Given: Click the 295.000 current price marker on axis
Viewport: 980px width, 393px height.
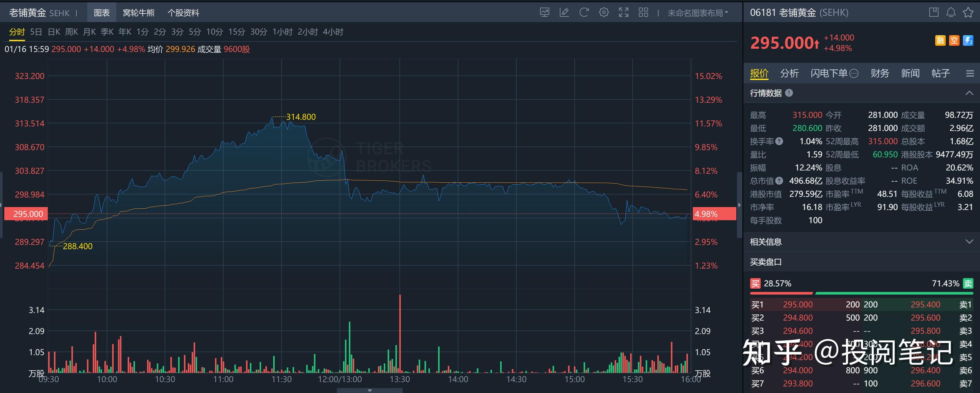Looking at the screenshot, I should (26, 214).
